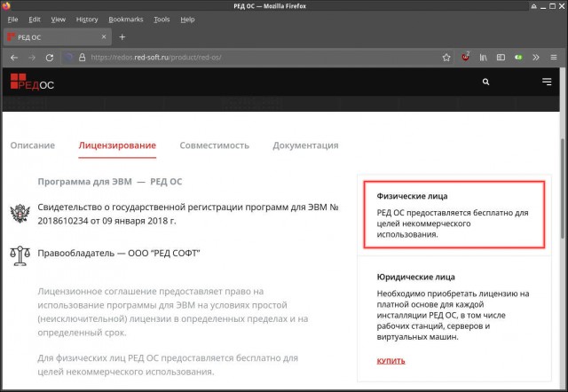This screenshot has width=568, height=392.
Task: Click the Правообладатель — ООО "РЕД СОФТ" text
Action: tap(119, 253)
